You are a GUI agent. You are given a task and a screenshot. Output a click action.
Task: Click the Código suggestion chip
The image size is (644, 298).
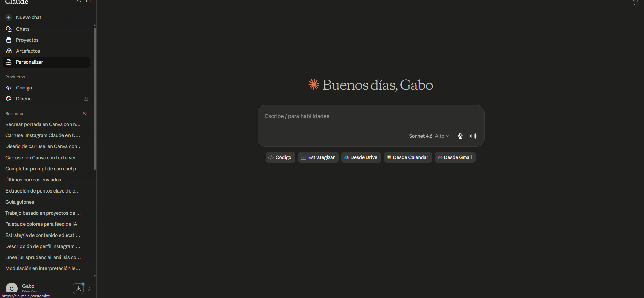pyautogui.click(x=280, y=157)
